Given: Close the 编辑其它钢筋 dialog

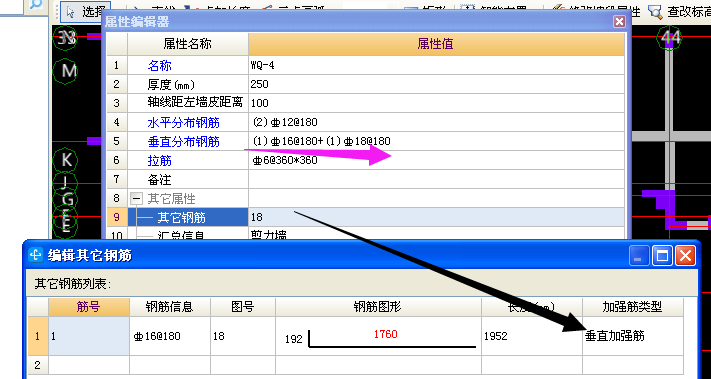Looking at the screenshot, I should click(x=685, y=256).
